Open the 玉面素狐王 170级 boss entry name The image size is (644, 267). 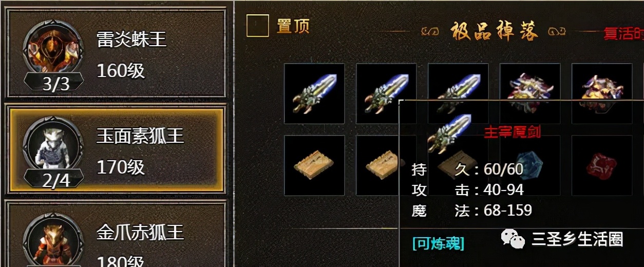coord(140,136)
